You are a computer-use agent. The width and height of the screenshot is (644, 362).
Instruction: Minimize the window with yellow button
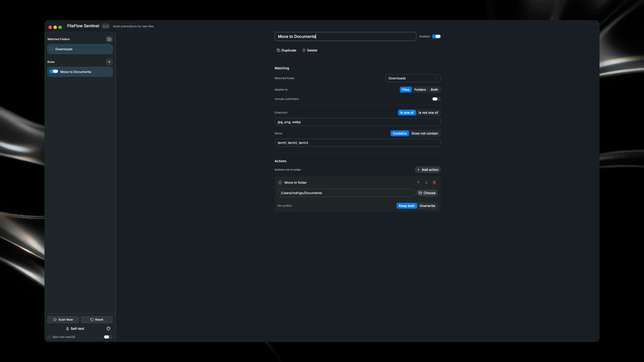[55, 27]
